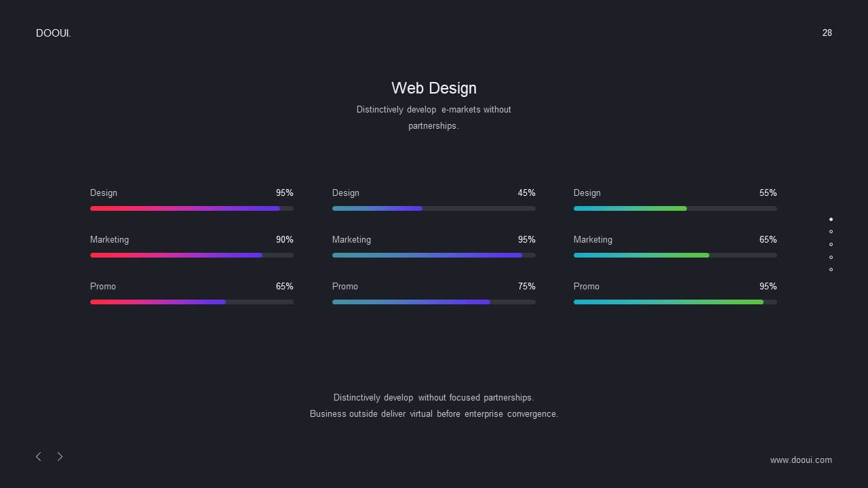The width and height of the screenshot is (868, 488).
Task: Select the second navigation dot
Action: coord(831,232)
